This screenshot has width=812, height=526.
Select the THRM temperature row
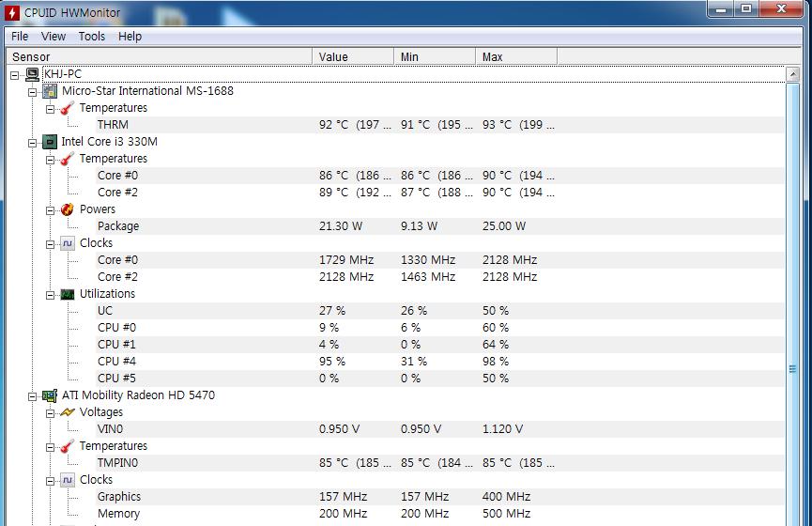click(x=113, y=125)
